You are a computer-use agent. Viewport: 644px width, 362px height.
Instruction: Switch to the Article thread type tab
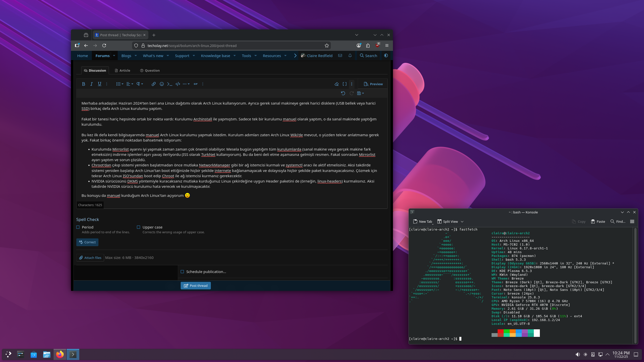click(123, 70)
